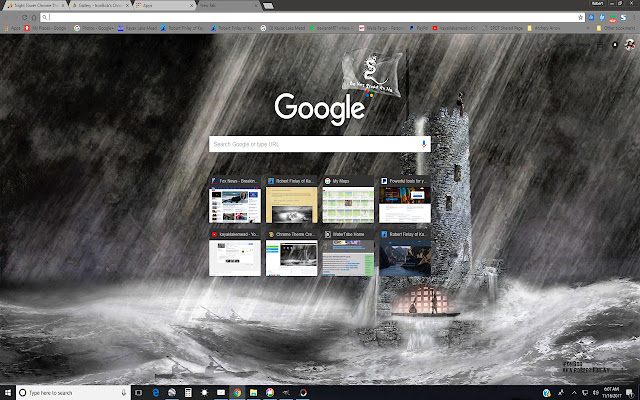This screenshot has height=400, width=640.
Task: Open Chrome's three-dot menu
Action: (x=634, y=18)
